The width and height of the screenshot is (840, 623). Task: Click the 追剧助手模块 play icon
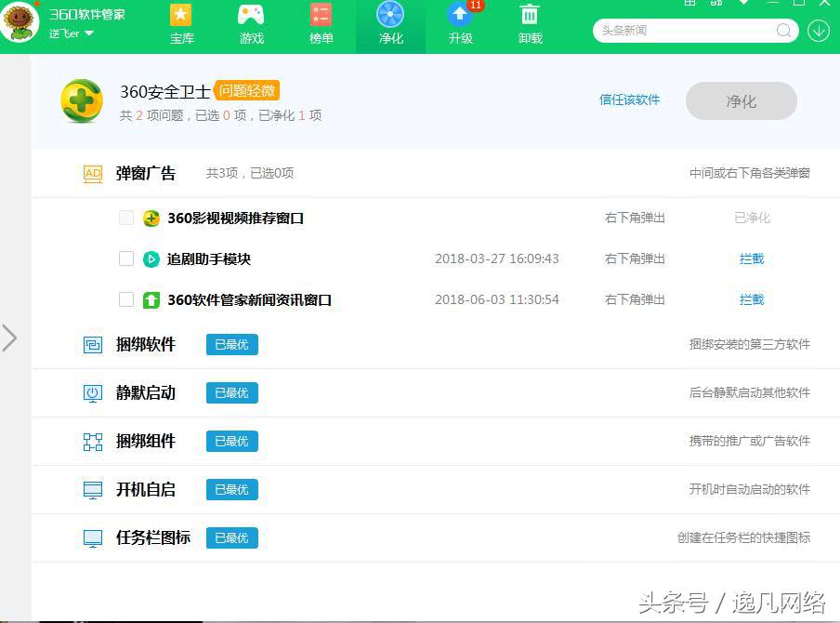coord(151,259)
